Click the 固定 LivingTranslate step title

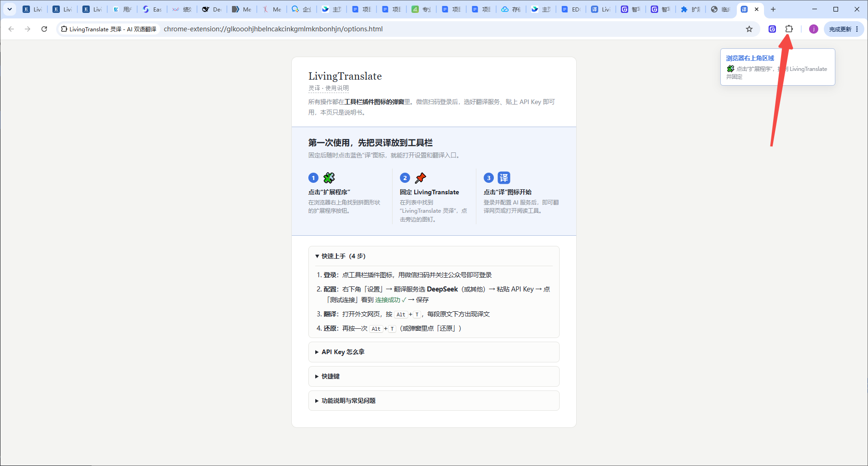point(429,192)
